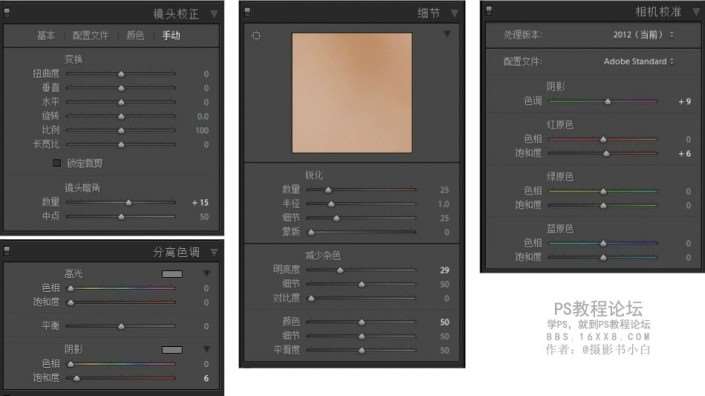The width and height of the screenshot is (705, 396).
Task: Click the 明亮度 value 29
Action: tap(445, 270)
